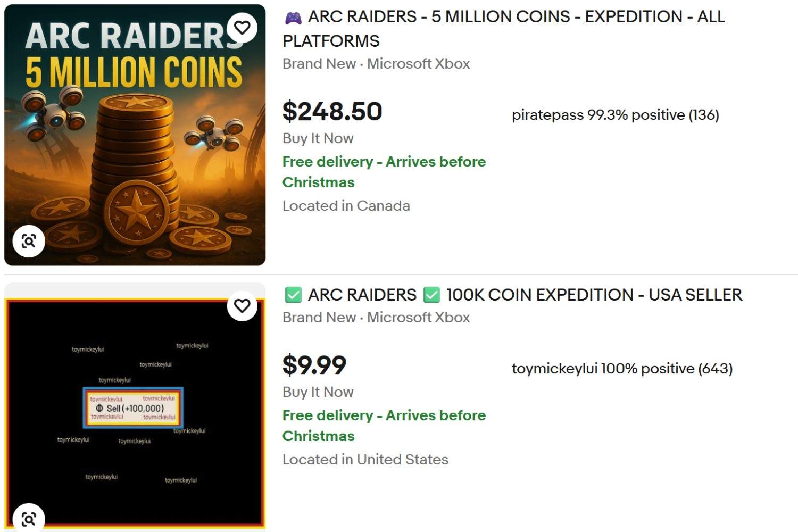Click the Located in United States text
Screen dimensions: 798x532
click(x=365, y=460)
